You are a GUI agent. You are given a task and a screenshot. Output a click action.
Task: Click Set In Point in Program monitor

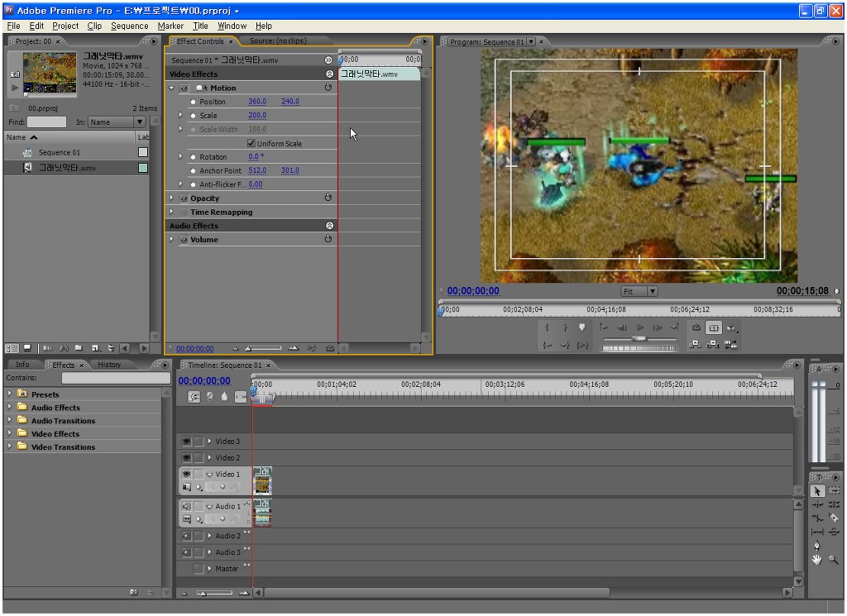[547, 328]
